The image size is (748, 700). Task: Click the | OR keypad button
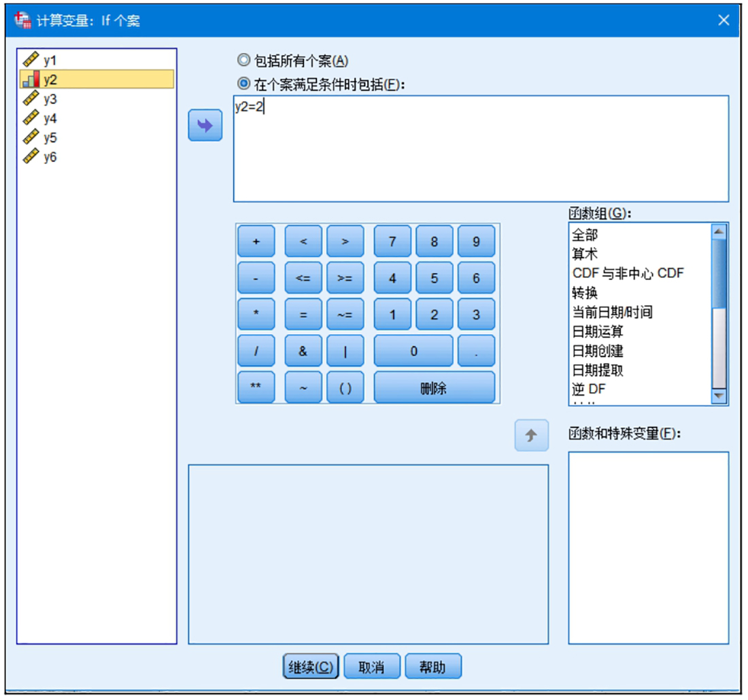[345, 351]
